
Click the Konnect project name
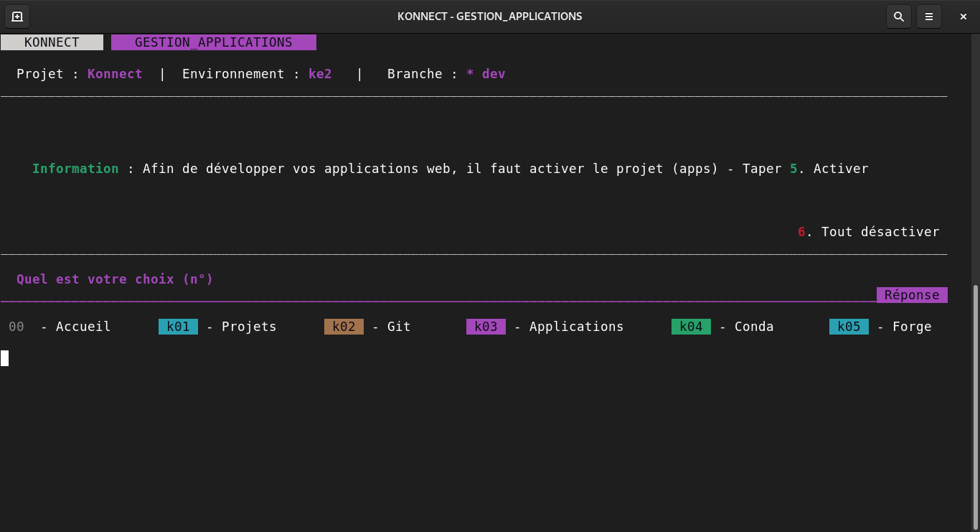[x=115, y=74]
